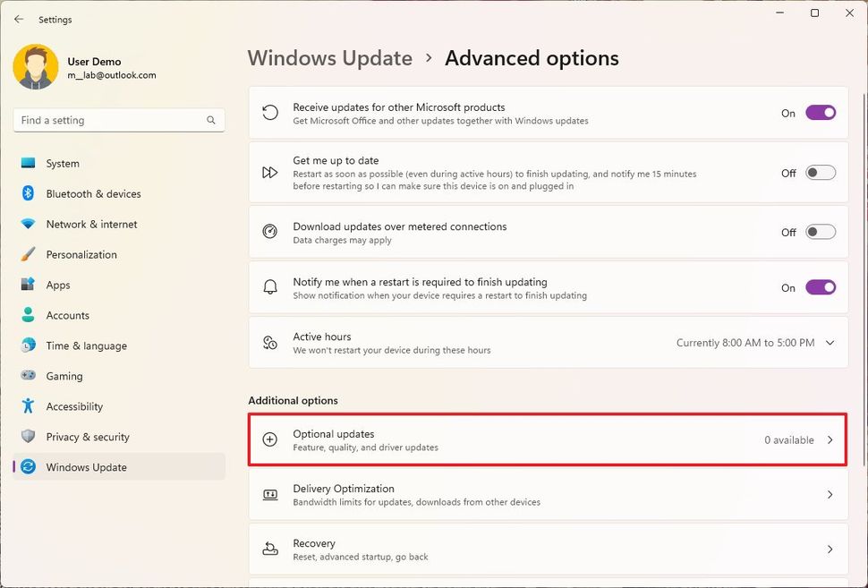Click the Recovery cloud icon
The image size is (868, 588).
point(269,549)
